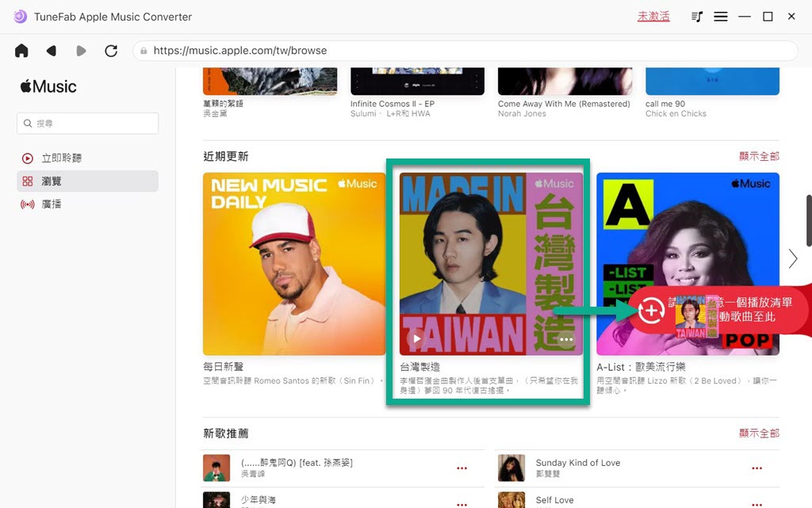
Task: Reload the page with refresh icon
Action: pyautogui.click(x=111, y=51)
